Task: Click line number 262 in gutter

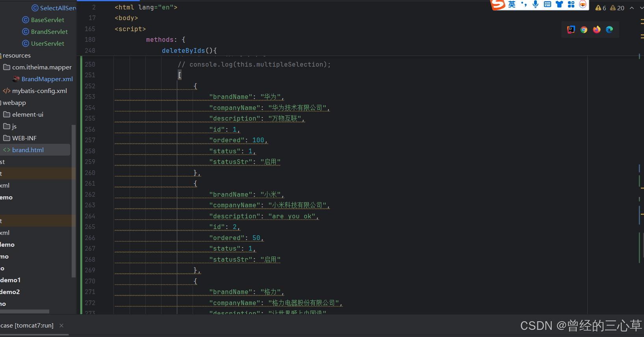Action: pos(90,194)
